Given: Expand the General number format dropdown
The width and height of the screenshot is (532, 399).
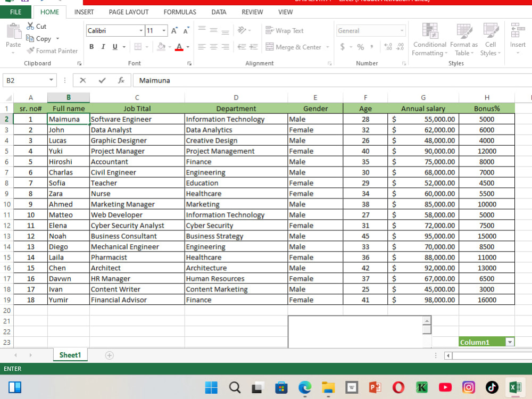Looking at the screenshot, I should tap(402, 30).
